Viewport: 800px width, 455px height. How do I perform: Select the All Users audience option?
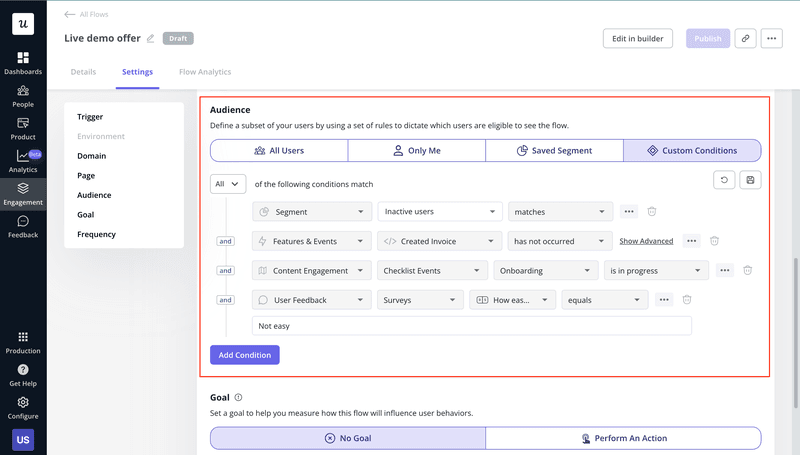pyautogui.click(x=279, y=151)
